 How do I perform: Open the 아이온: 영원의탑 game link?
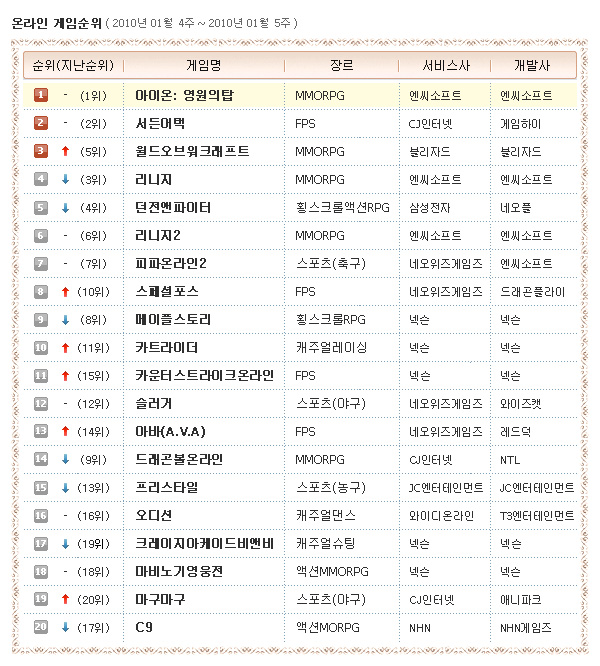198,95
